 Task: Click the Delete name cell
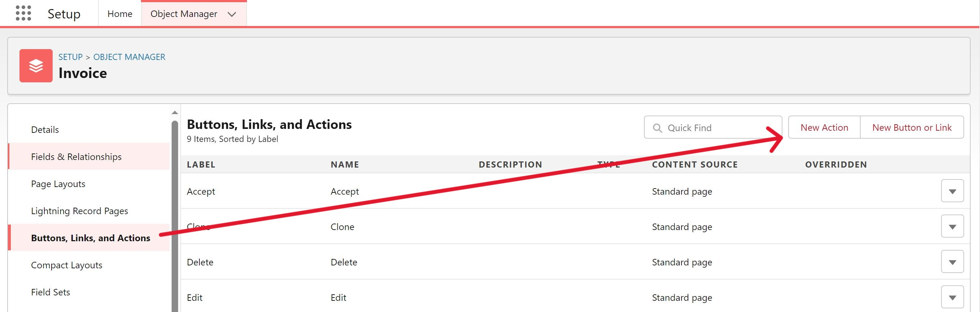coord(344,262)
